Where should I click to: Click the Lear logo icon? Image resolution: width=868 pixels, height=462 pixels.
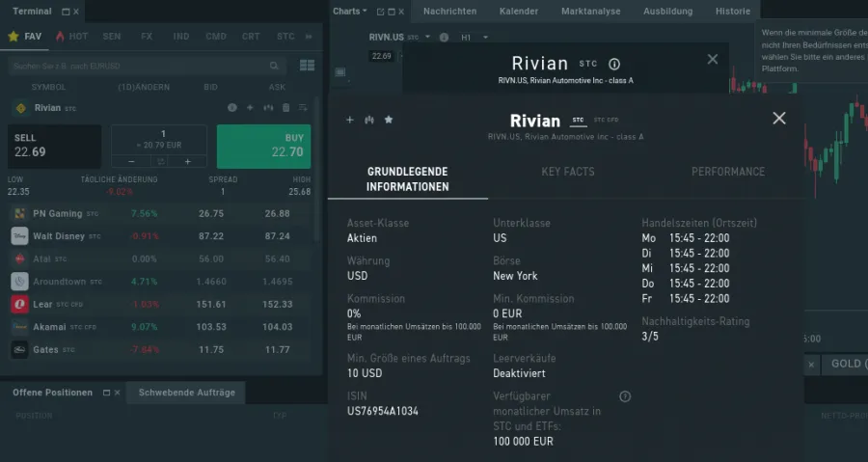tap(19, 305)
